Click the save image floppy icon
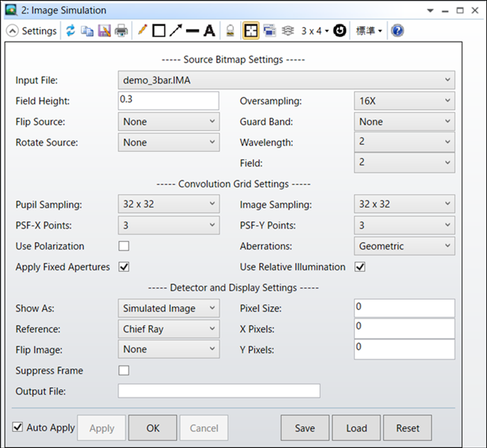The width and height of the screenshot is (487, 448). (104, 31)
